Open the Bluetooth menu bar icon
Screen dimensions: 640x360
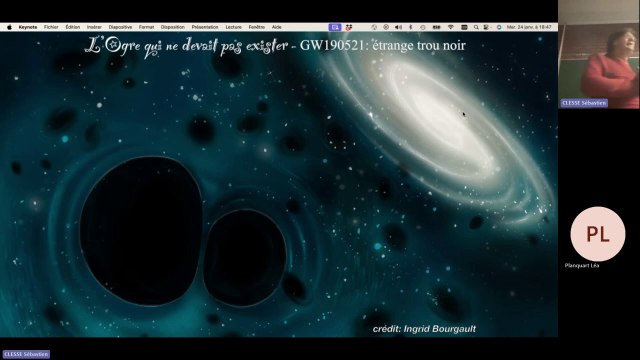(x=411, y=27)
